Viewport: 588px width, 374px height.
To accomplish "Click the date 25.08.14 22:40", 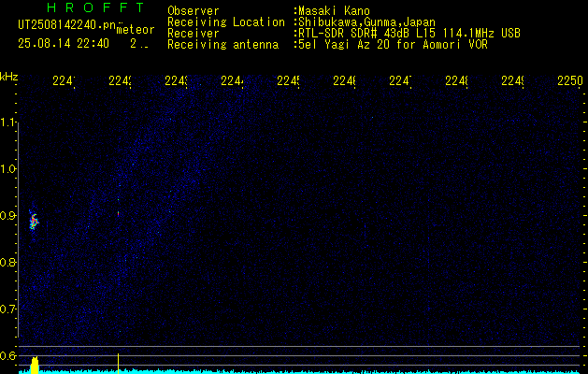I will (64, 44).
